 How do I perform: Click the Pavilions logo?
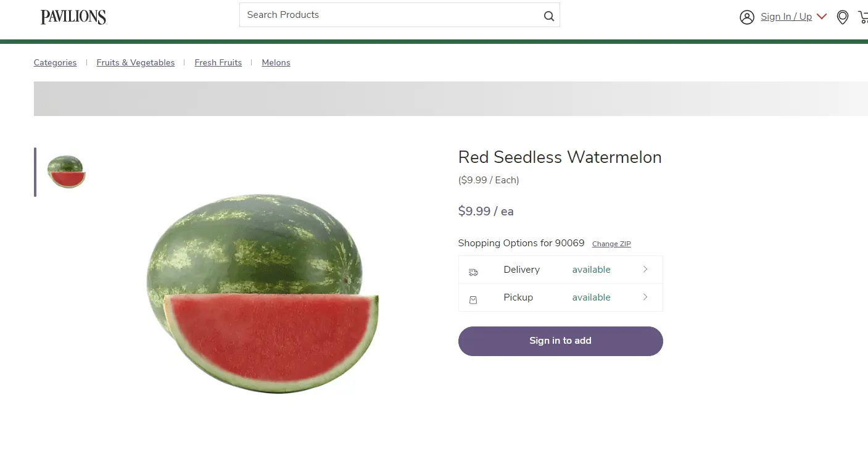coord(73,17)
